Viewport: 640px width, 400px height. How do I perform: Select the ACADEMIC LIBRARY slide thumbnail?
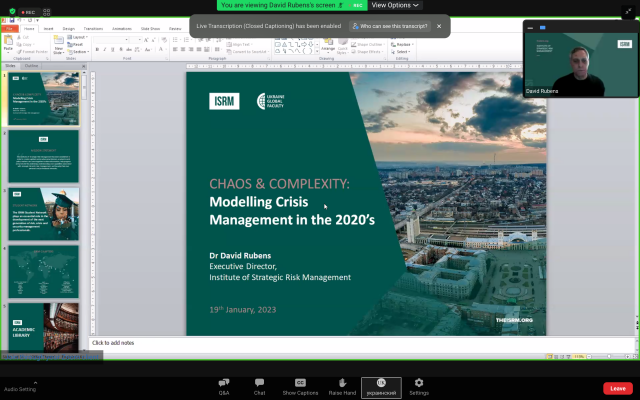[x=44, y=325]
